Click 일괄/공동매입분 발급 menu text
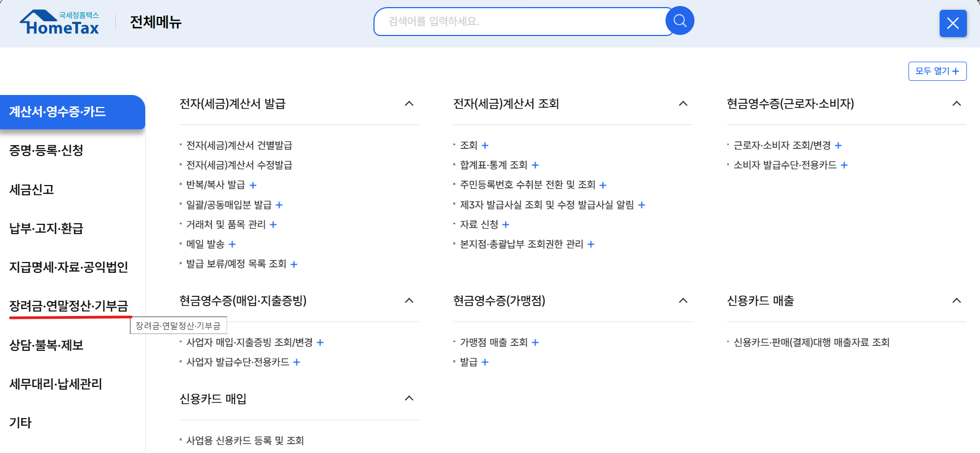 click(x=229, y=205)
